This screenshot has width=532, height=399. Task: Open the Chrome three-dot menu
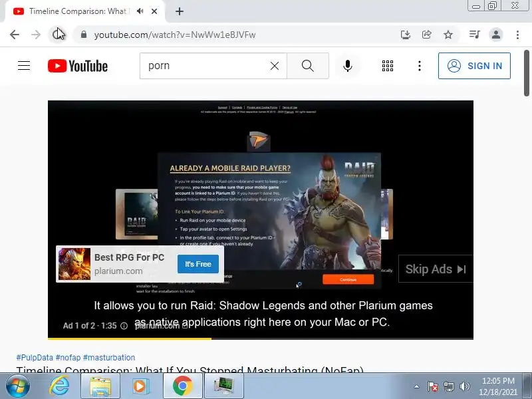pyautogui.click(x=517, y=35)
